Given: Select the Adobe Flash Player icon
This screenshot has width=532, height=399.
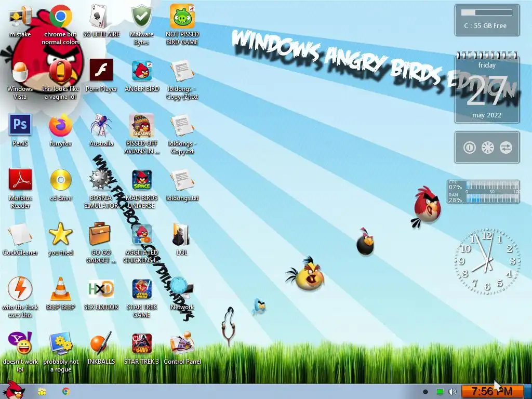Looking at the screenshot, I should tap(101, 70).
